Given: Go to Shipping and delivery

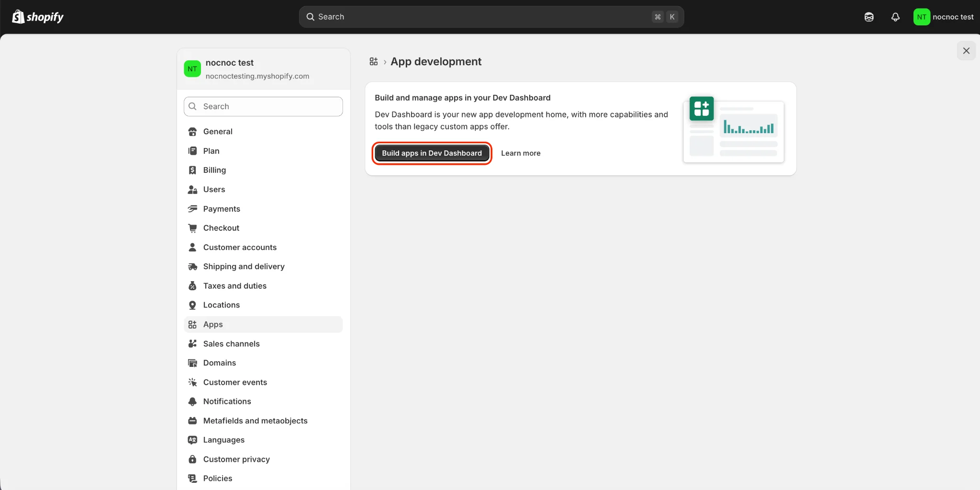Looking at the screenshot, I should (x=263, y=266).
